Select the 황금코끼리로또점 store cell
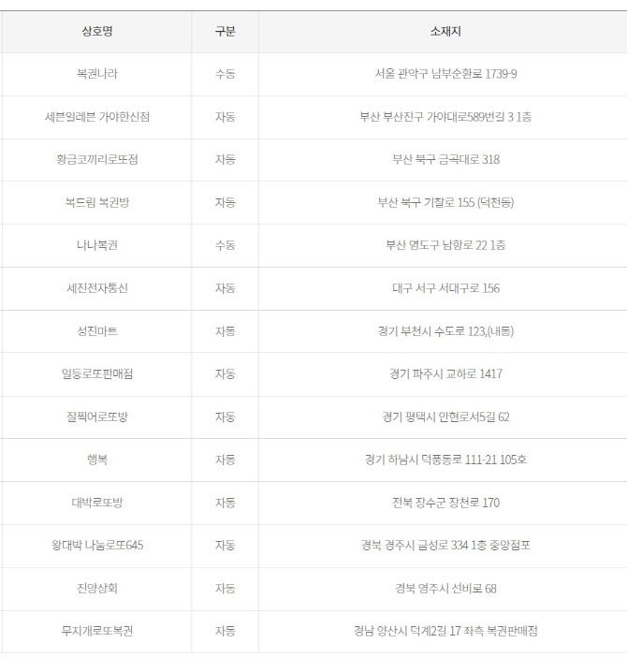The image size is (627, 672). click(x=96, y=159)
